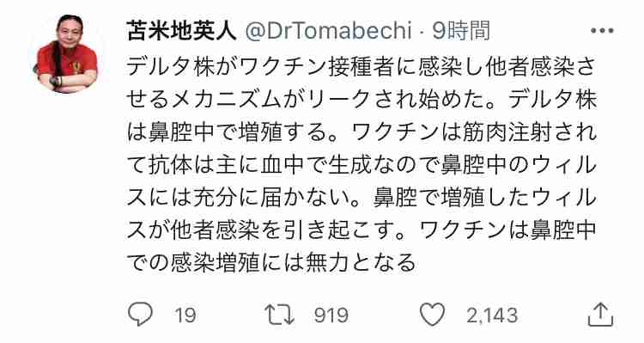Image resolution: width=644 pixels, height=343 pixels.
Task: Open the display name 苫米地英人
Action: tap(182, 31)
